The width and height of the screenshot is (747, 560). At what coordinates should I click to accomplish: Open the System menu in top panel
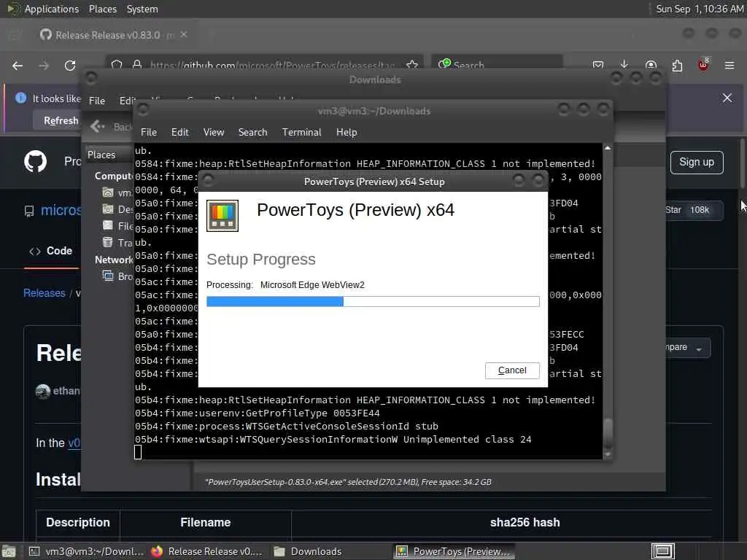(142, 9)
